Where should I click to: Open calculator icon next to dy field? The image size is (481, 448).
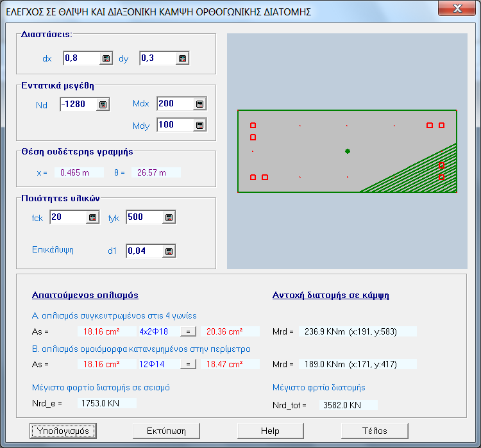tap(183, 59)
